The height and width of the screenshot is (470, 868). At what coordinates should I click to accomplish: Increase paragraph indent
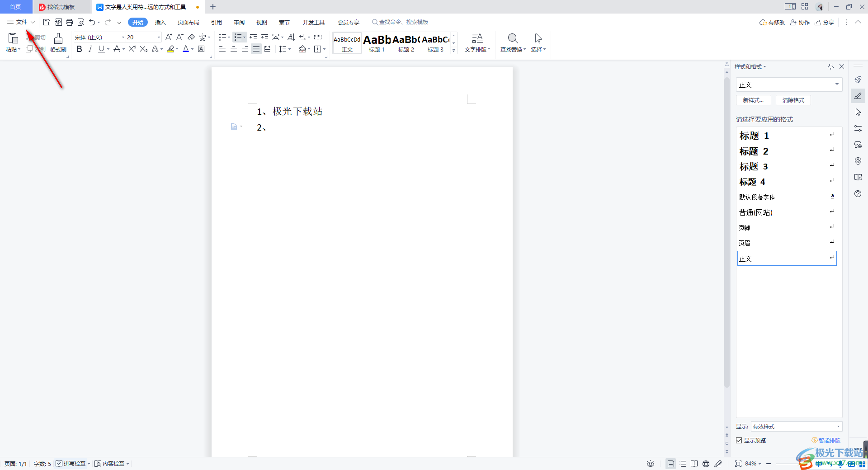(264, 37)
